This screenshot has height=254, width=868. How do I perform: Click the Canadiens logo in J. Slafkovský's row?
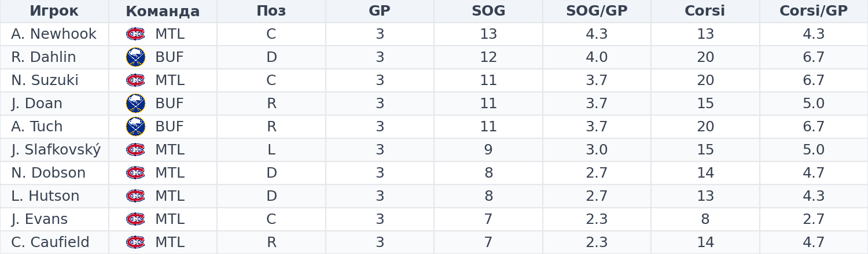pos(135,150)
